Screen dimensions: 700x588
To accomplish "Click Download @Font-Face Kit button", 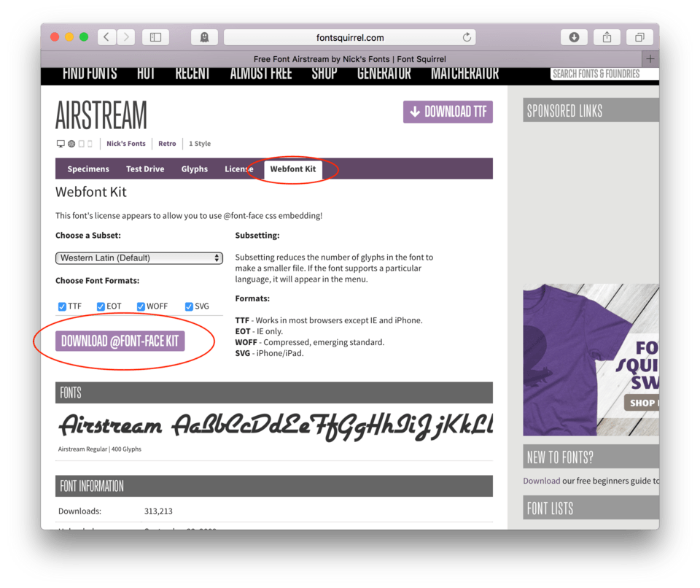I will pyautogui.click(x=120, y=341).
